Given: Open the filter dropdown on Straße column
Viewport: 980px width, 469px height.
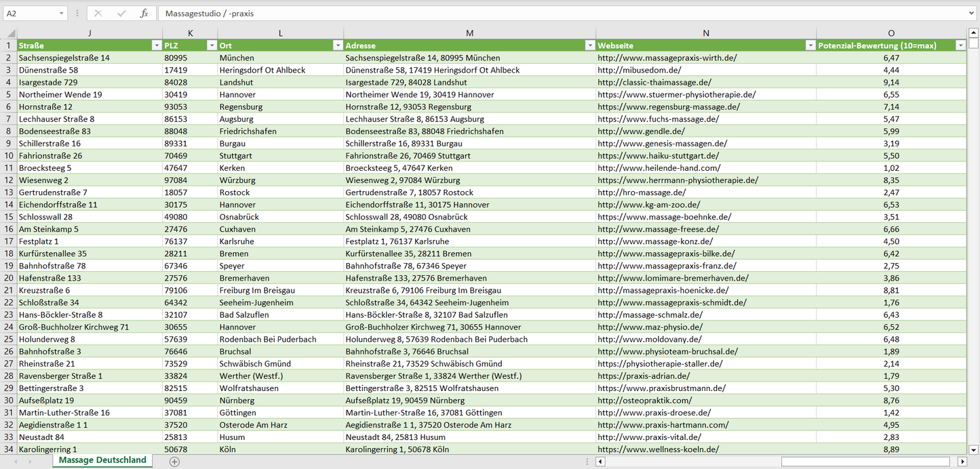Looking at the screenshot, I should [156, 44].
